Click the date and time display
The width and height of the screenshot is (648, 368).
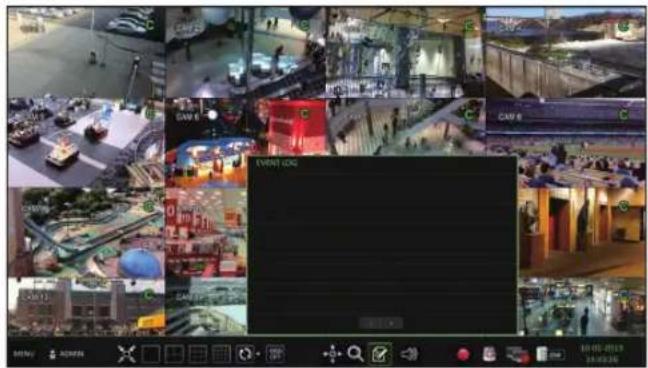pyautogui.click(x=602, y=354)
